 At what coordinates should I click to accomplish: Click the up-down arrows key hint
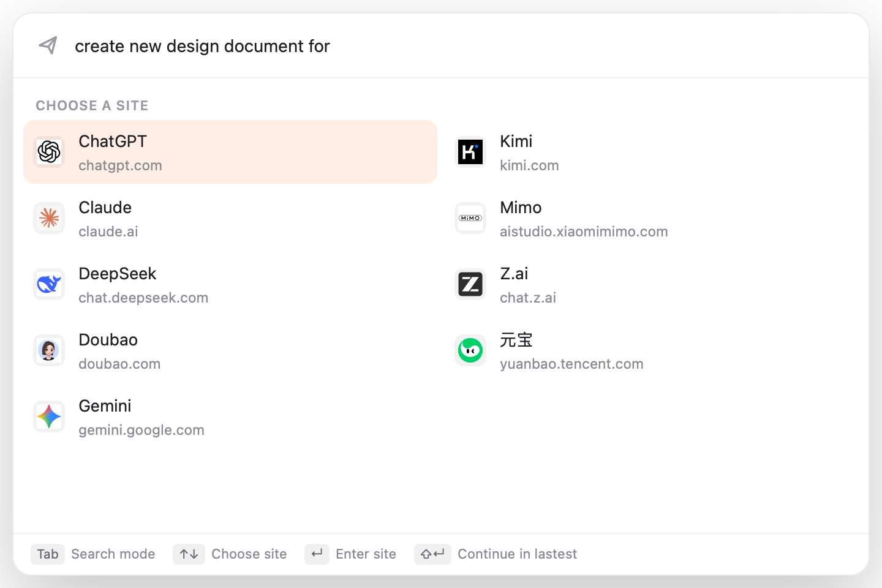pos(189,554)
